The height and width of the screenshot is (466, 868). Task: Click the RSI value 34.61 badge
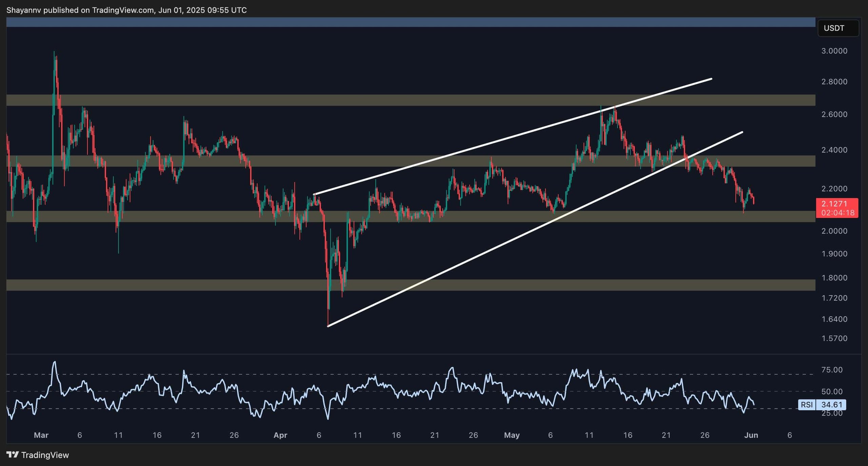point(831,405)
